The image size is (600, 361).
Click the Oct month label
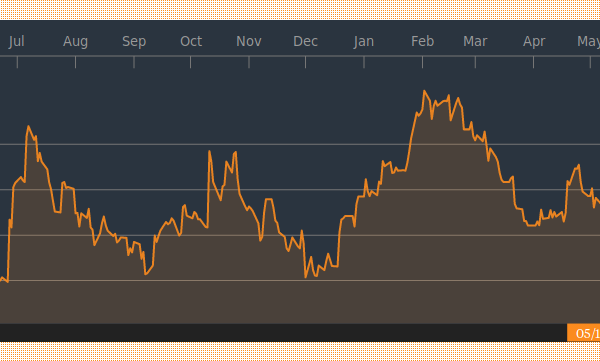191,41
